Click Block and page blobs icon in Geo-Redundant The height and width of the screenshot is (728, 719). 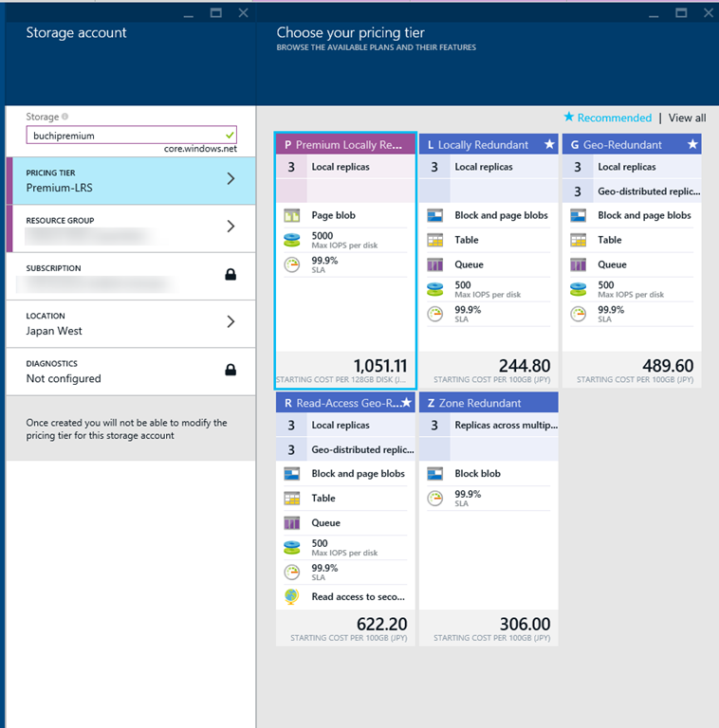click(x=578, y=215)
